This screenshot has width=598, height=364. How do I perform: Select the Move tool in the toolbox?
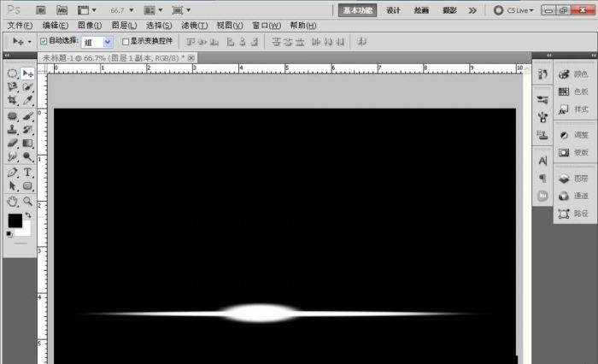[27, 74]
